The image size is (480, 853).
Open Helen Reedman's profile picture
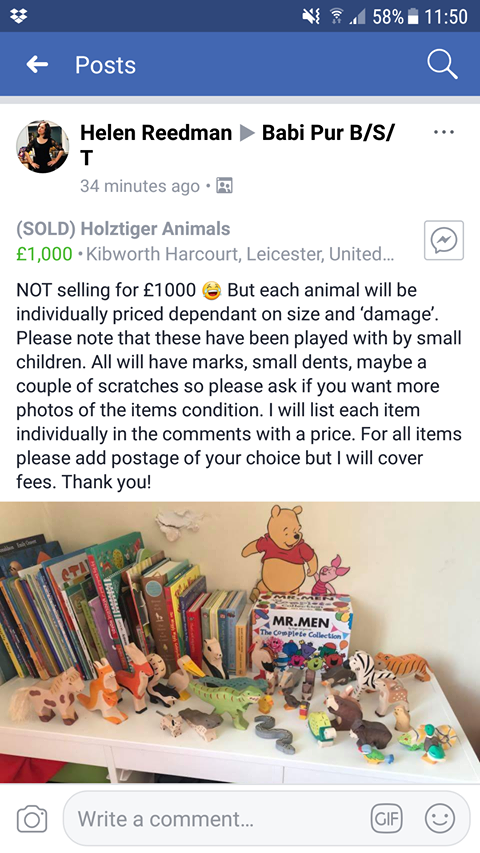43,146
